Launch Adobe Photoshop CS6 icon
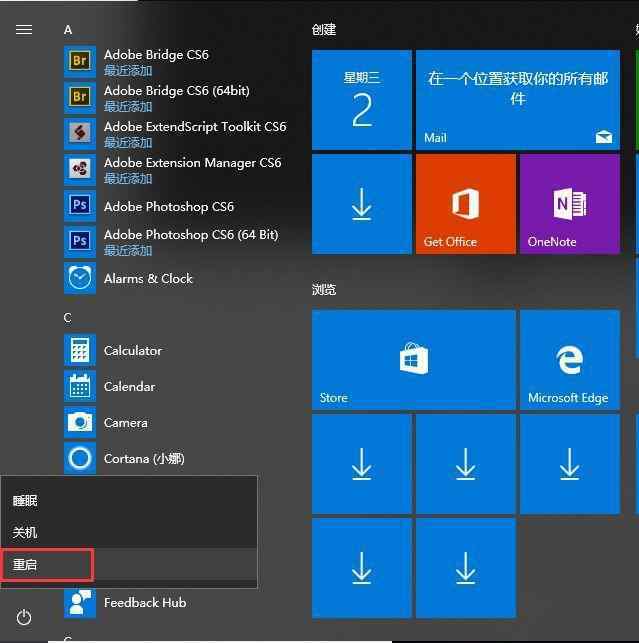Viewport: 639px width, 643px height. pyautogui.click(x=80, y=205)
